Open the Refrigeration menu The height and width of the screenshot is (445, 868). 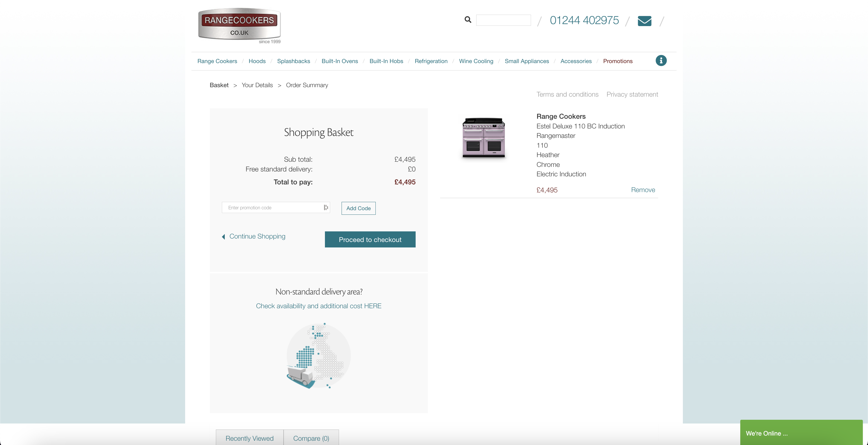(x=431, y=61)
